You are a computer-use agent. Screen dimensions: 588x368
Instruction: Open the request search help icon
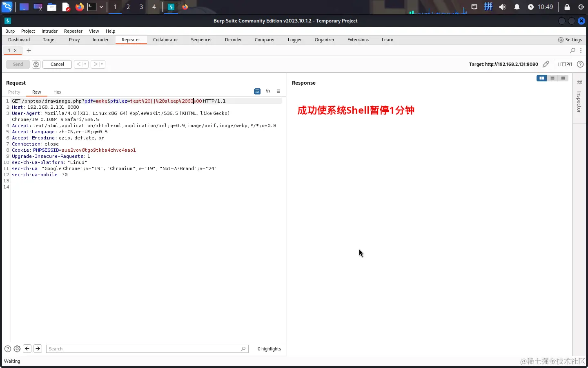[x=8, y=349]
